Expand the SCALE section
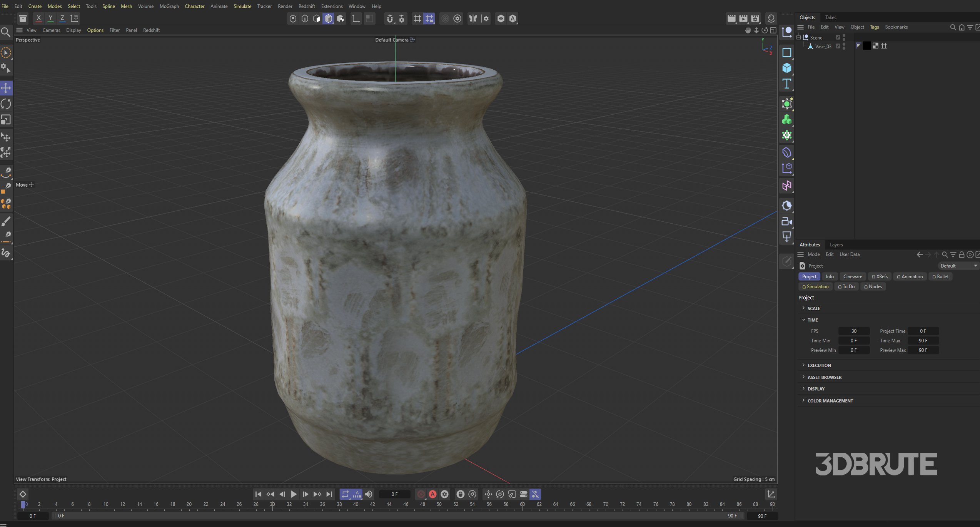 point(813,308)
